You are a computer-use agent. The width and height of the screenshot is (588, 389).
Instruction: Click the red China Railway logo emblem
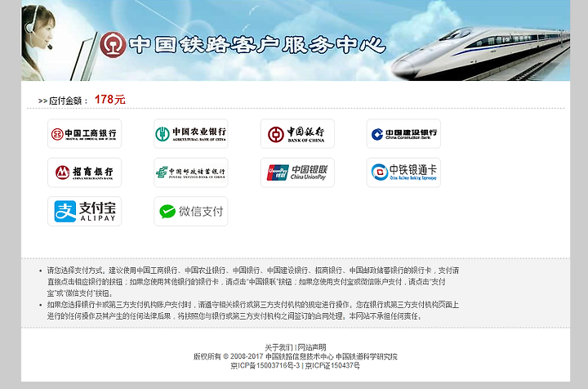click(113, 44)
